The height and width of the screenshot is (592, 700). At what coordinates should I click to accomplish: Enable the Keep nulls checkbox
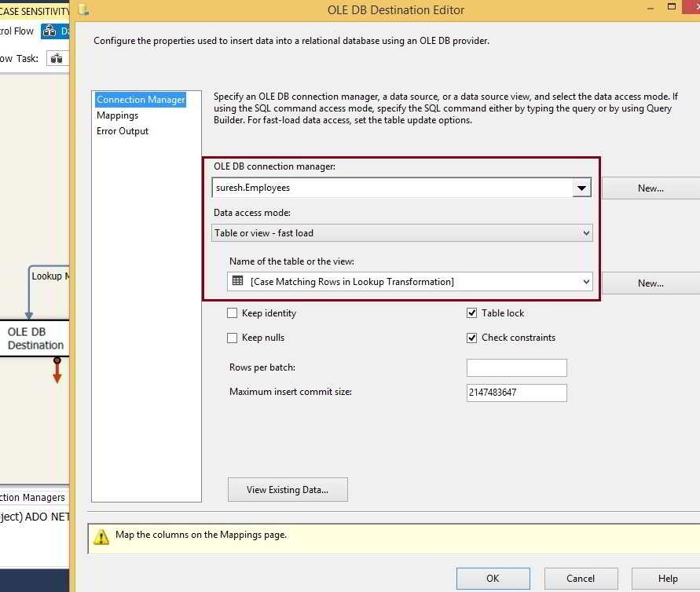point(232,338)
